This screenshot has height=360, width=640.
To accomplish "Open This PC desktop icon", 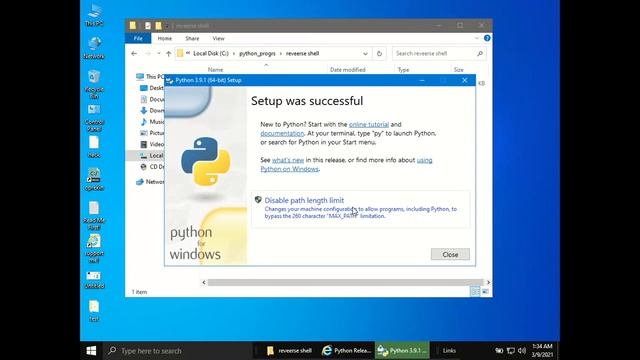I will pyautogui.click(x=94, y=15).
